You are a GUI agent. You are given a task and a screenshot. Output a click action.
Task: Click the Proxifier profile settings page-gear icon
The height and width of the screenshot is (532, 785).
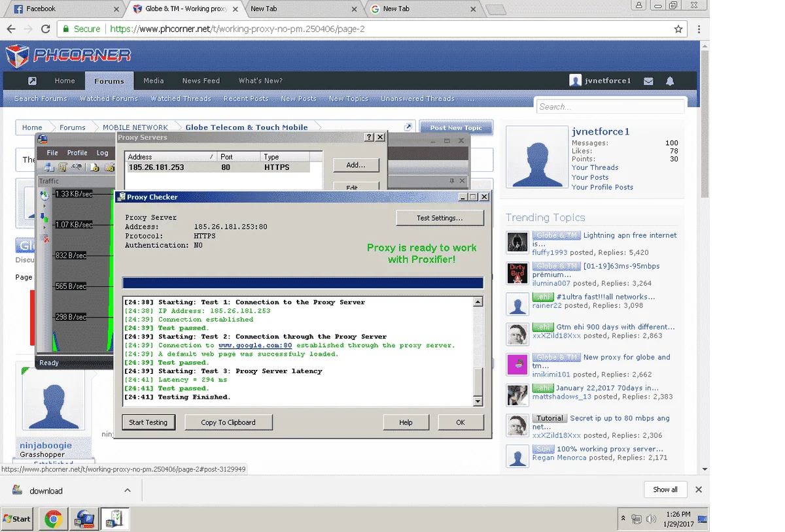pyautogui.click(x=95, y=167)
